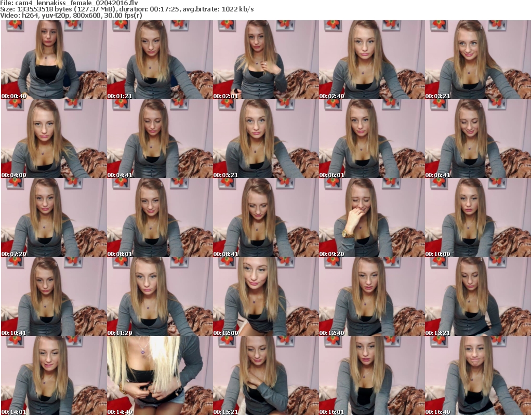Click the file name line in the header
The image size is (532, 415).
(69, 3)
